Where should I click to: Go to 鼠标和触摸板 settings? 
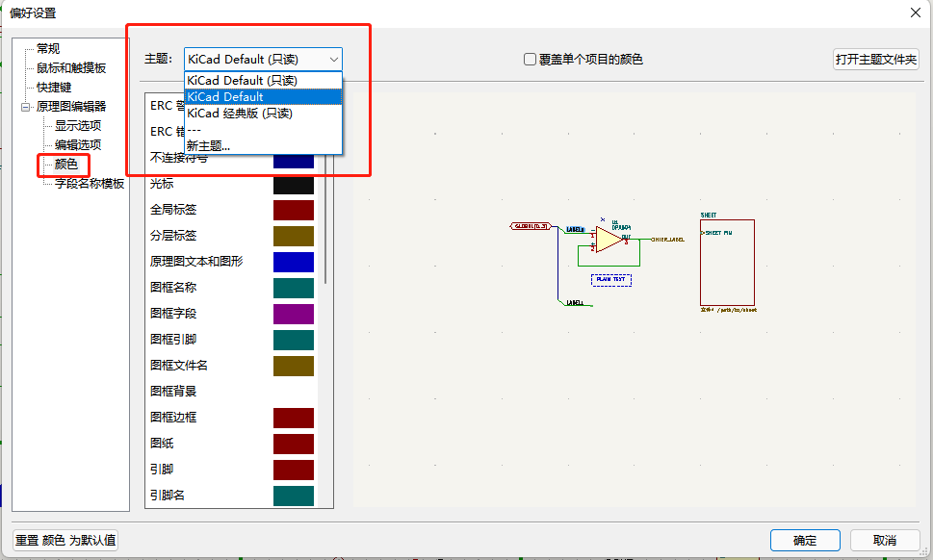tap(71, 68)
